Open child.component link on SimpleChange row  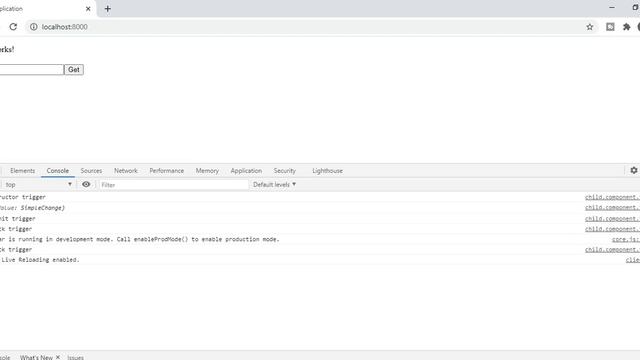[x=612, y=208]
